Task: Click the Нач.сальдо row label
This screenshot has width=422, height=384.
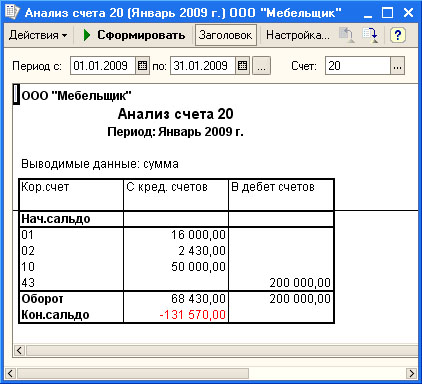Action: (x=56, y=219)
